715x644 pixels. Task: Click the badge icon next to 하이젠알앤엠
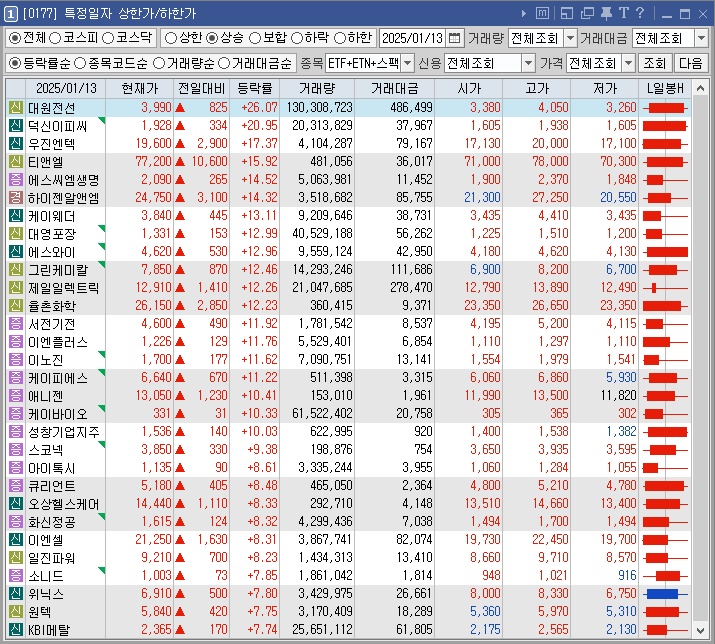tap(16, 197)
